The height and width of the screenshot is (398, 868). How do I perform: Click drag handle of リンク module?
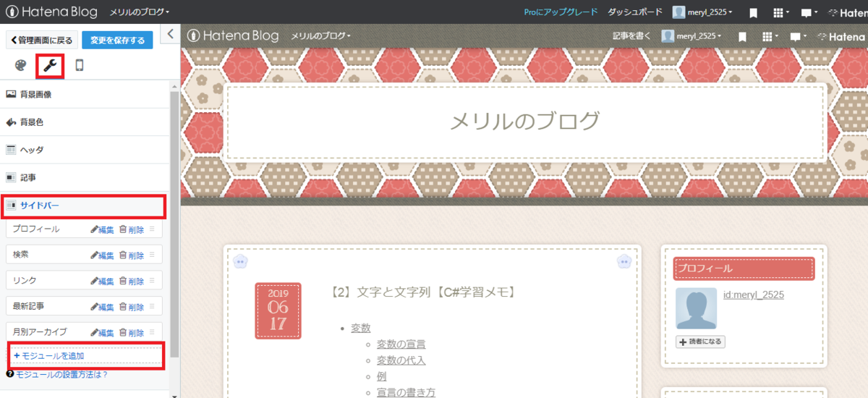pyautogui.click(x=153, y=281)
